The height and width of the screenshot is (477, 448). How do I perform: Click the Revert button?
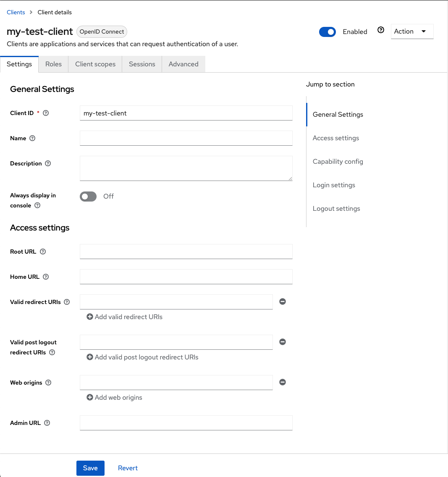click(128, 468)
